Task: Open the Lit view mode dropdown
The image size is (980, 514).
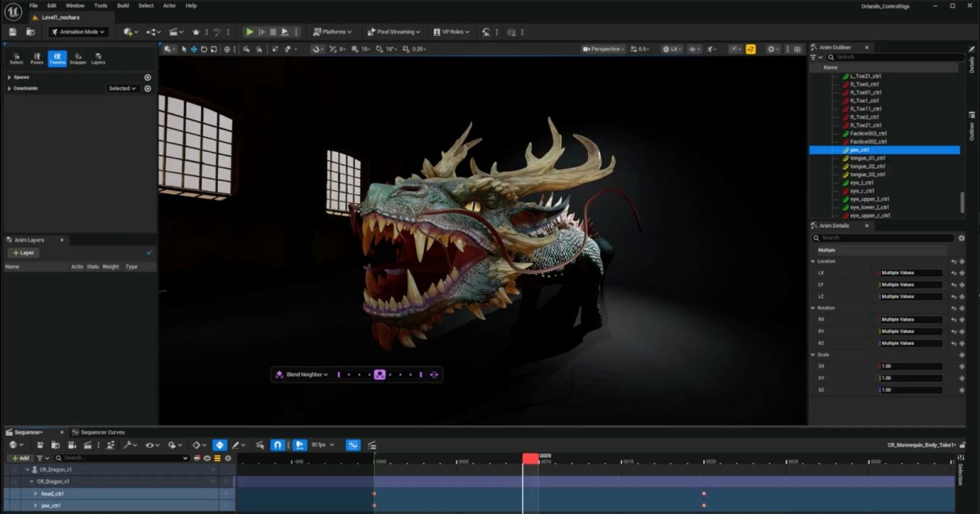Action: [x=672, y=49]
